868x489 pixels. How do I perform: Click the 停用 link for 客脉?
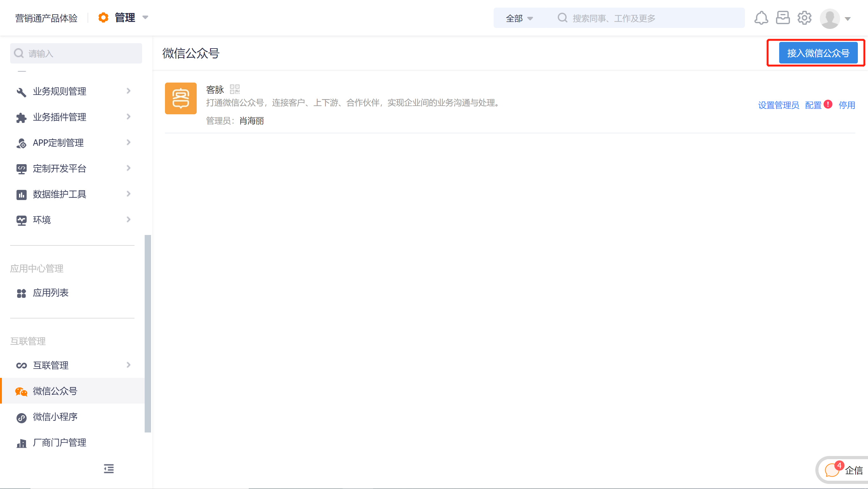coord(847,105)
